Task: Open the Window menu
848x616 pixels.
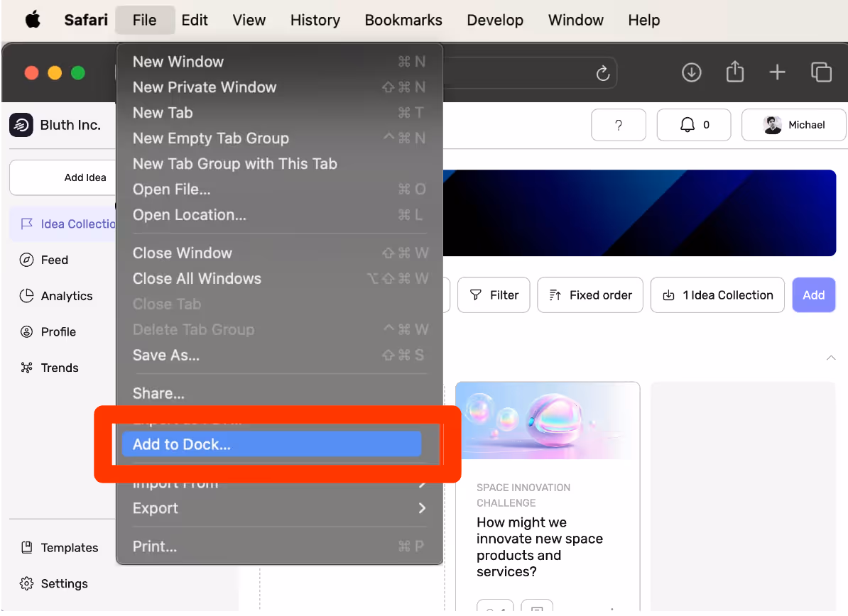Action: pyautogui.click(x=575, y=20)
